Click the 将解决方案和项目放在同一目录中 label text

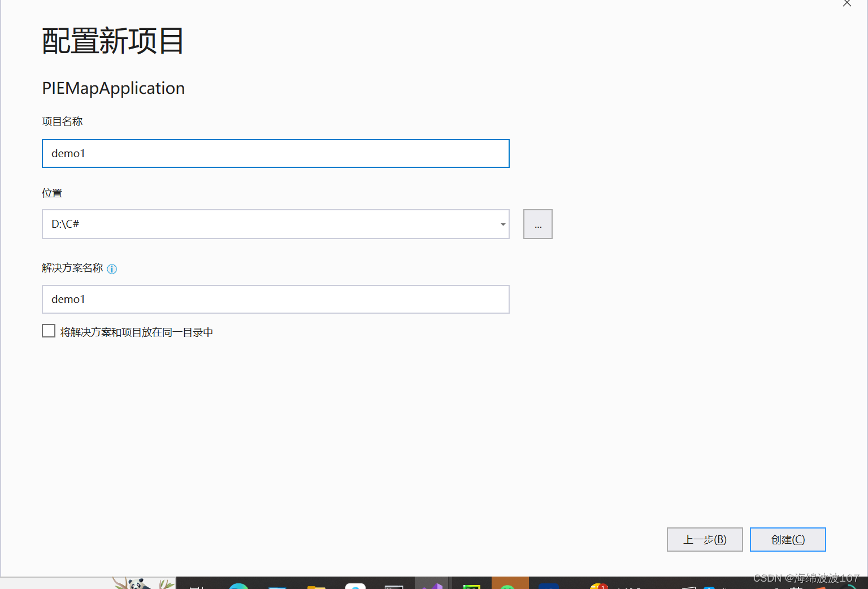[x=137, y=332]
